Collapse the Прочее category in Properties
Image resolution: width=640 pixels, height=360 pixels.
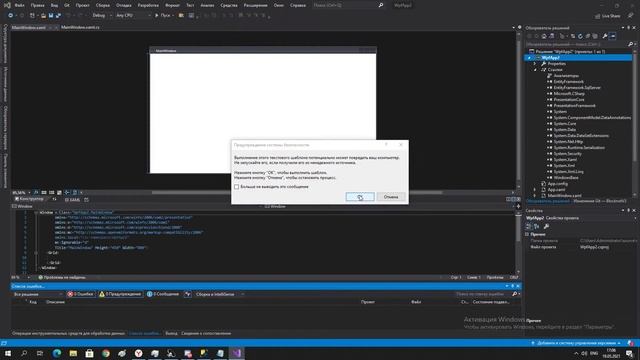click(527, 234)
